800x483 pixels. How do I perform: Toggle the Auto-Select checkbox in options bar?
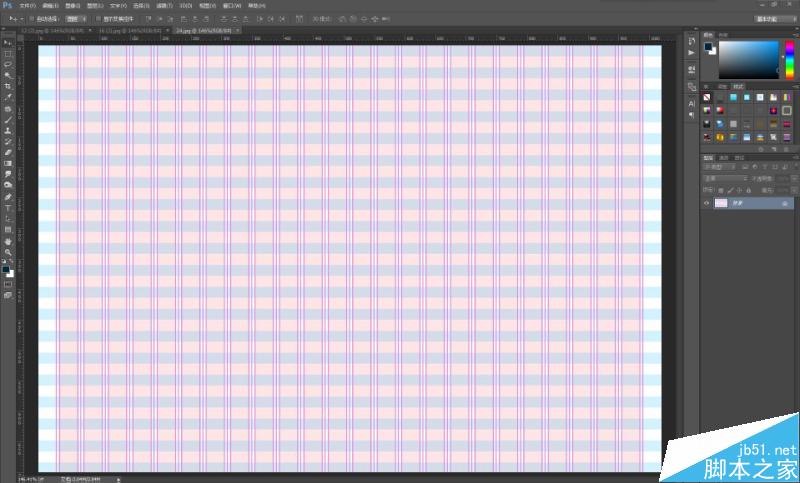point(31,19)
